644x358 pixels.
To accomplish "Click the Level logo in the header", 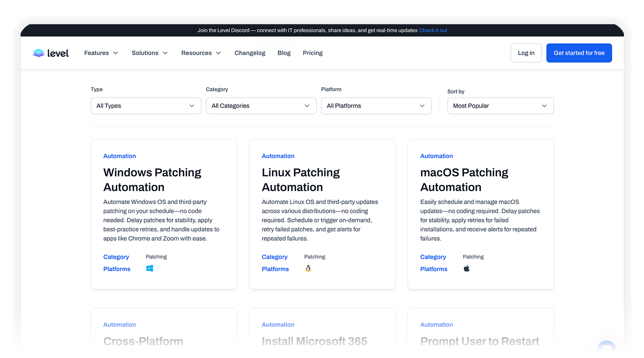I will (51, 53).
